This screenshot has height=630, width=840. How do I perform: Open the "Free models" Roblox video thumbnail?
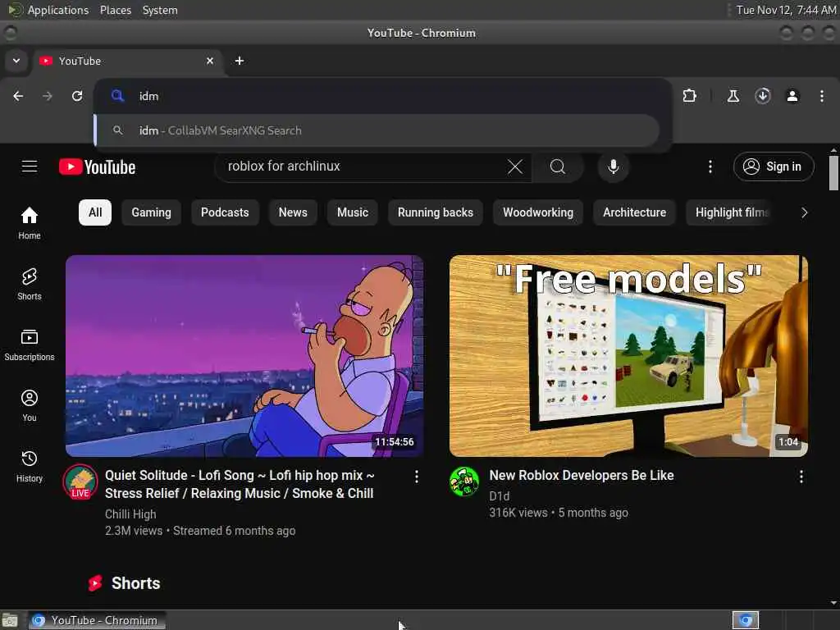point(628,356)
